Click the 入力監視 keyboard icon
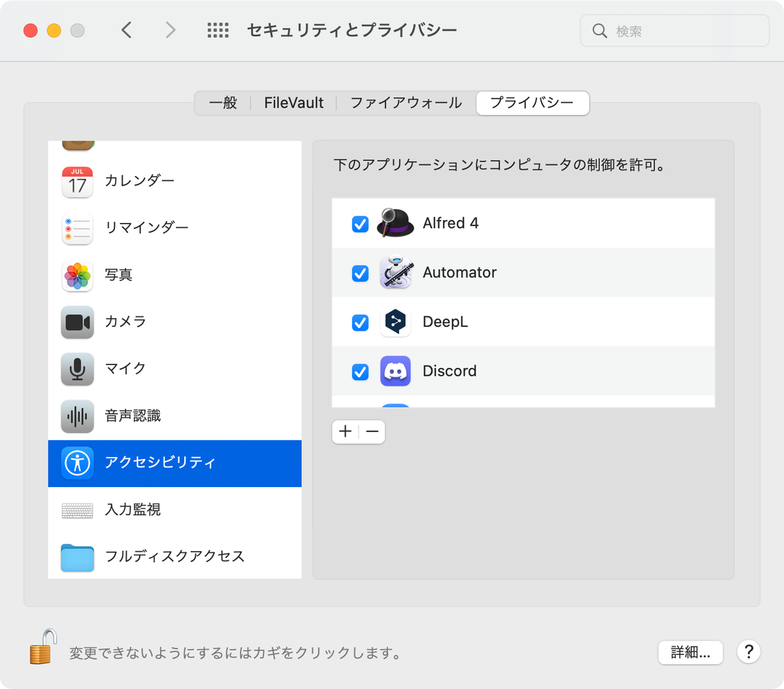 point(77,511)
